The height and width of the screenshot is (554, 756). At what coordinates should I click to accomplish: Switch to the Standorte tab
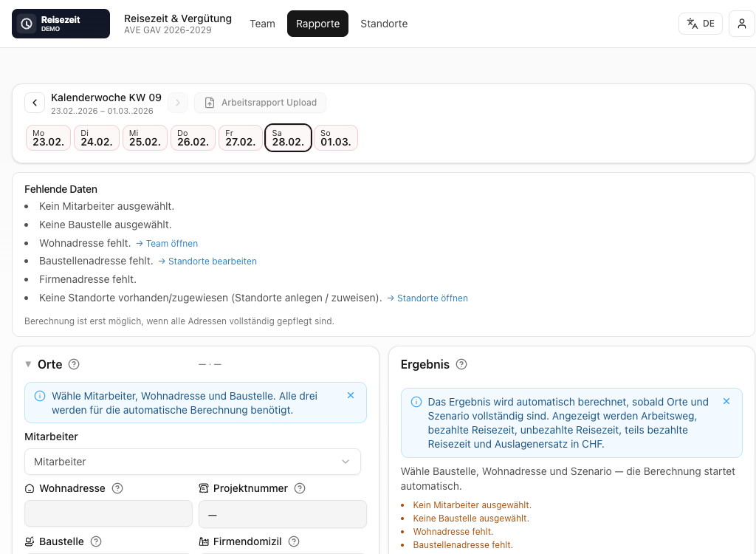(x=384, y=24)
